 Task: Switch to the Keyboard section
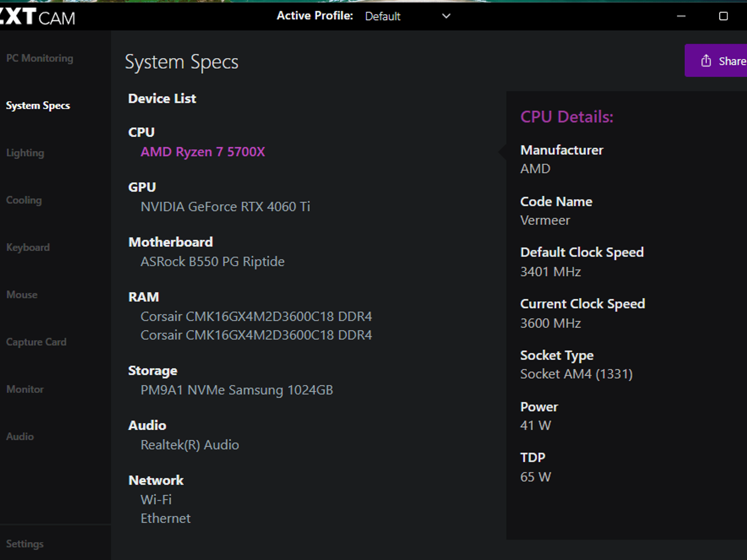[x=28, y=248]
